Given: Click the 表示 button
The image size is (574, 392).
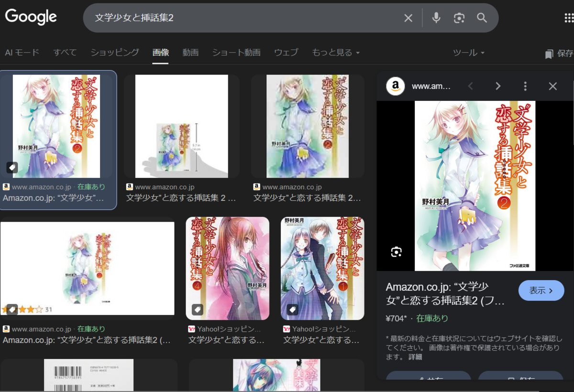Looking at the screenshot, I should pyautogui.click(x=541, y=290).
